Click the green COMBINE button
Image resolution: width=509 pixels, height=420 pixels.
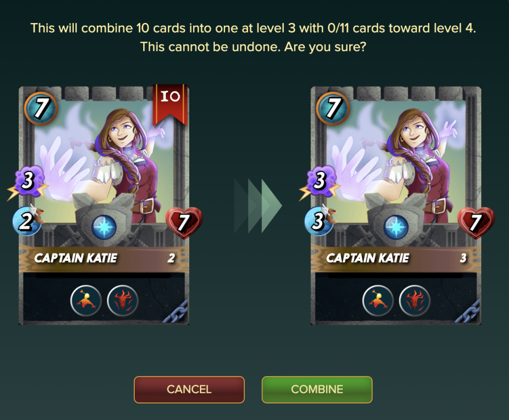[x=317, y=390]
